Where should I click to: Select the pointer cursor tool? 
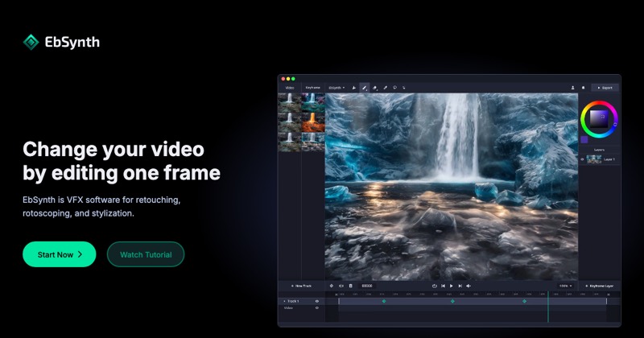pos(404,88)
